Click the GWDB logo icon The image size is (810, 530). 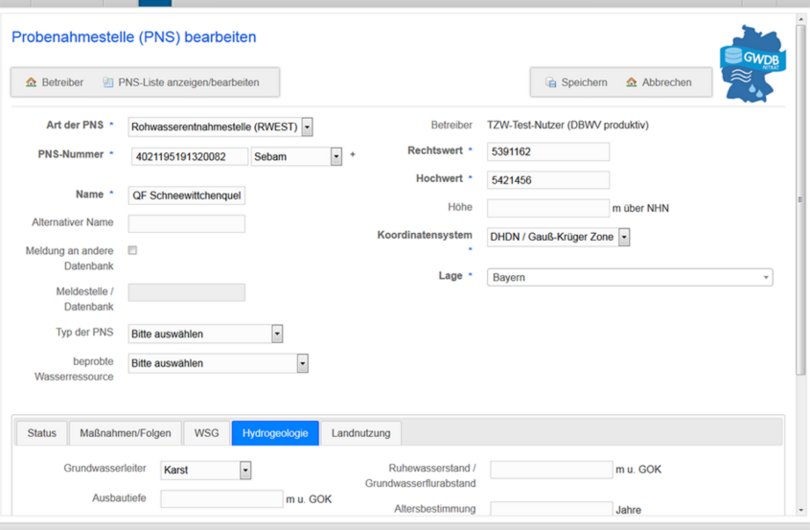(x=753, y=66)
